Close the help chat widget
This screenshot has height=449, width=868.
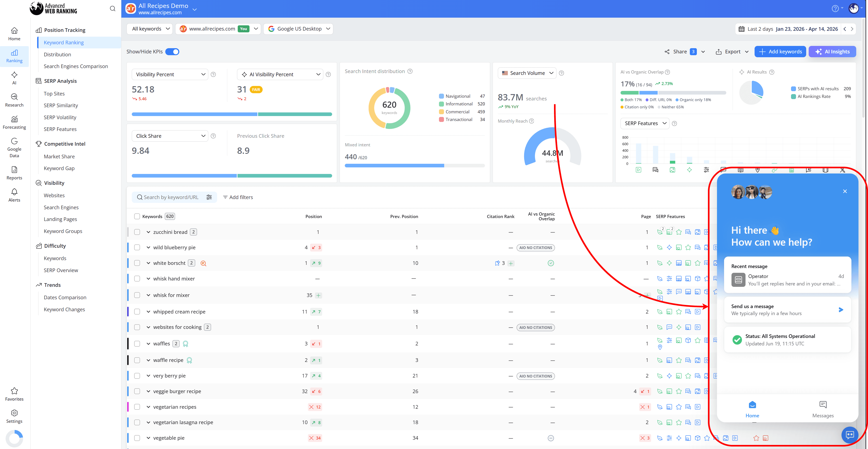click(x=845, y=191)
